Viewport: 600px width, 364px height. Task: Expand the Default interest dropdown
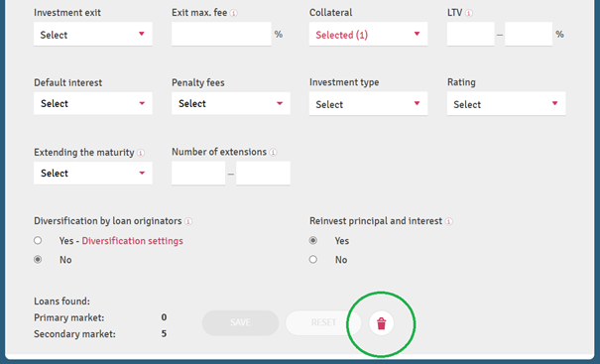93,103
